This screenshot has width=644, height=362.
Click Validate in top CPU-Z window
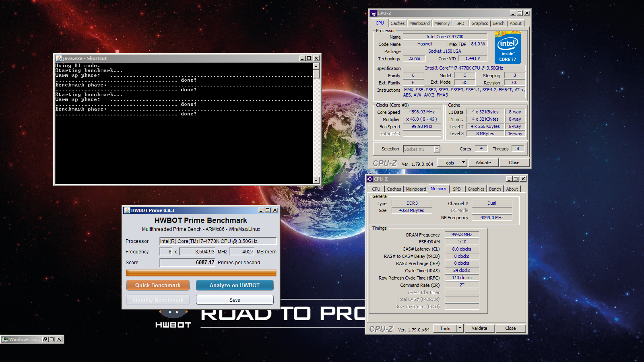pyautogui.click(x=483, y=162)
